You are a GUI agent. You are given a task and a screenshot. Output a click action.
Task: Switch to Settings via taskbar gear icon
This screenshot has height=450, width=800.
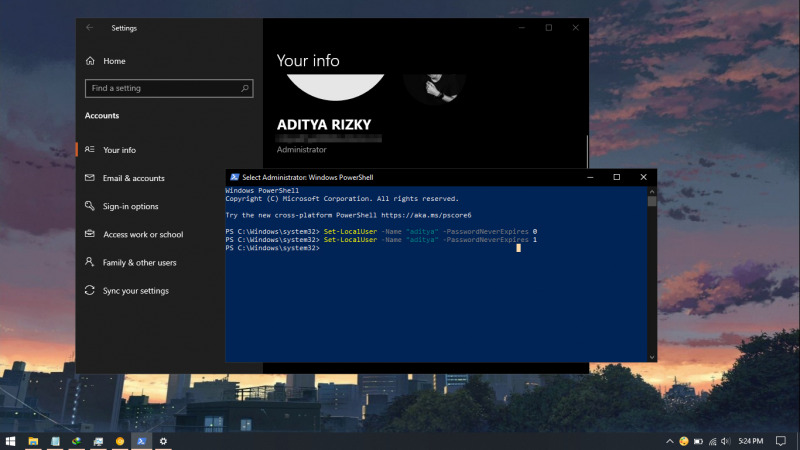[163, 441]
